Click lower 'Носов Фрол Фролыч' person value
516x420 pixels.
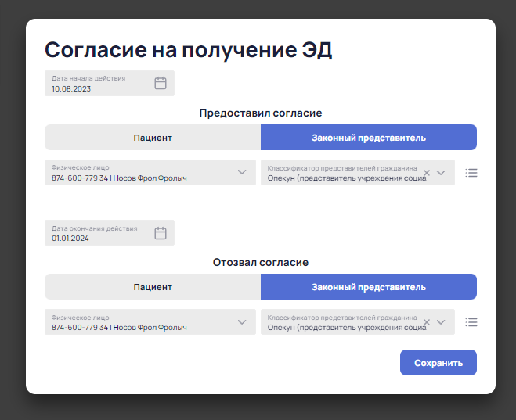150,328
